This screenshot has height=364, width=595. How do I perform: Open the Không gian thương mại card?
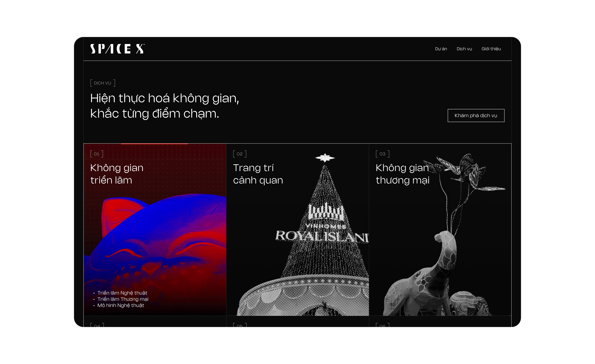[x=440, y=230]
